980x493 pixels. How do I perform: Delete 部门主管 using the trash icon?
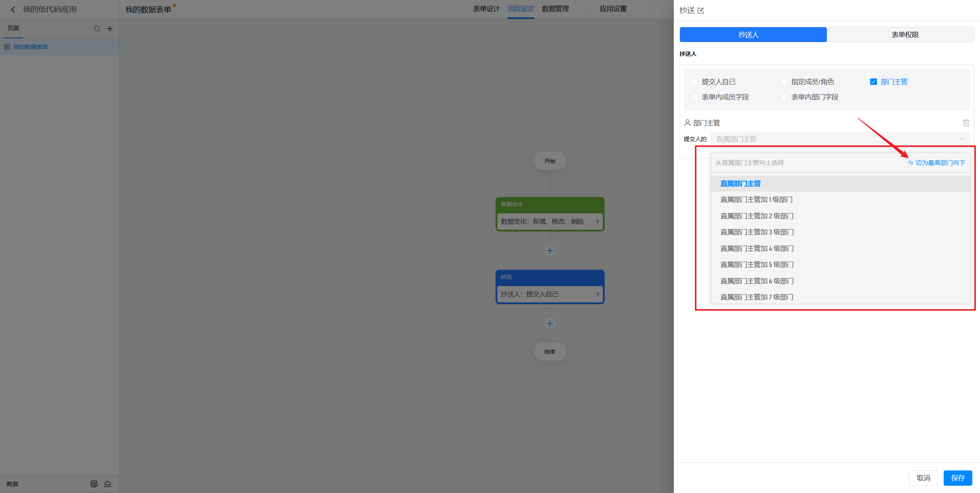(x=966, y=123)
